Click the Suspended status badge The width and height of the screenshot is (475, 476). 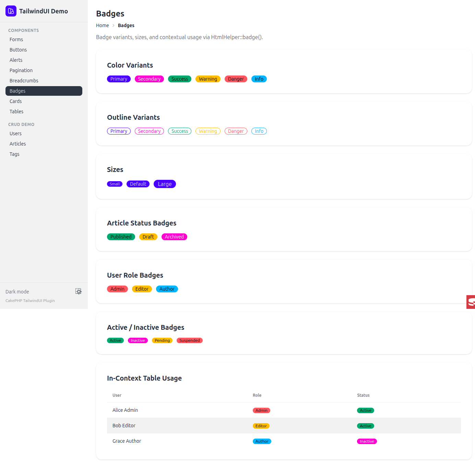[190, 340]
